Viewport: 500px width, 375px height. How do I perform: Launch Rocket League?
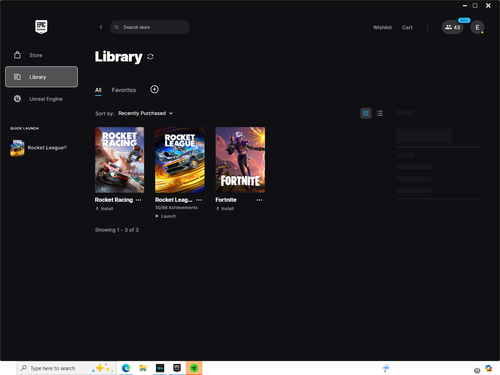(x=166, y=216)
